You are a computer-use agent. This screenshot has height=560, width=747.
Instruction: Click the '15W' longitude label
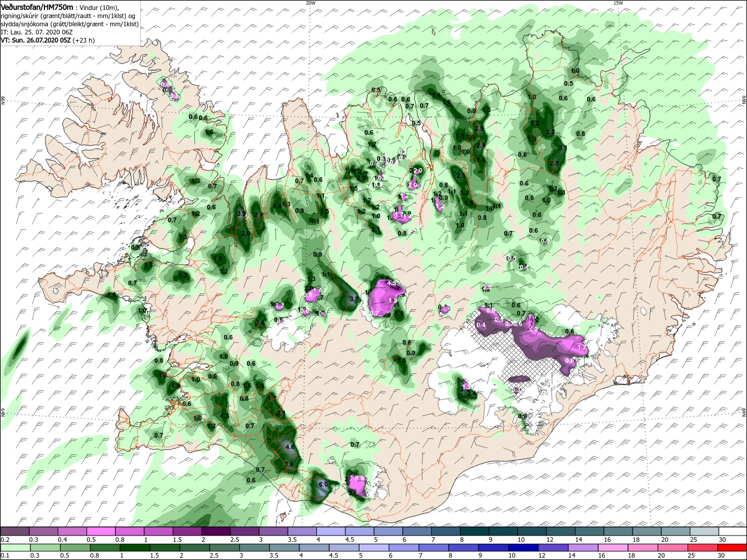click(617, 3)
